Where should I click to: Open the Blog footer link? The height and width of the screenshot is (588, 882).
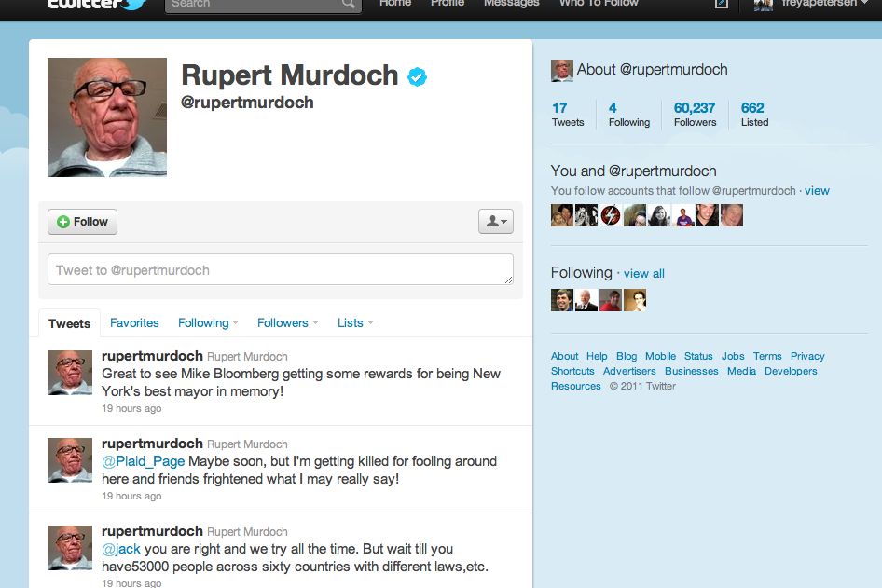pyautogui.click(x=626, y=356)
